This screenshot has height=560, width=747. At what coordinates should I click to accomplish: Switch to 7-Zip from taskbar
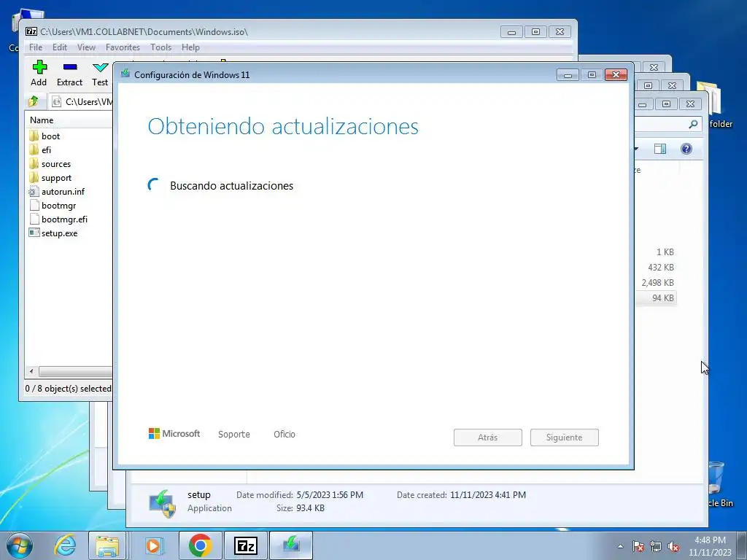245,545
